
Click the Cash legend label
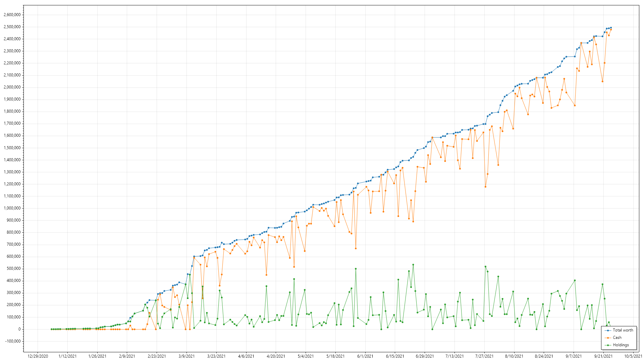[x=617, y=338]
